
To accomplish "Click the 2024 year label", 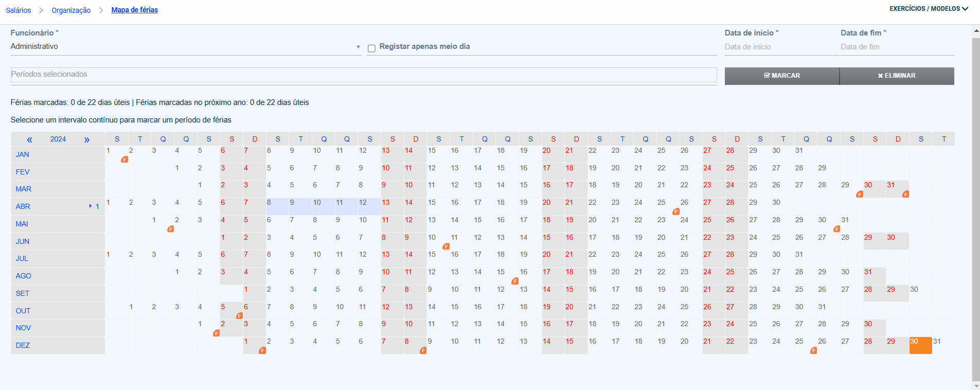I will [58, 139].
